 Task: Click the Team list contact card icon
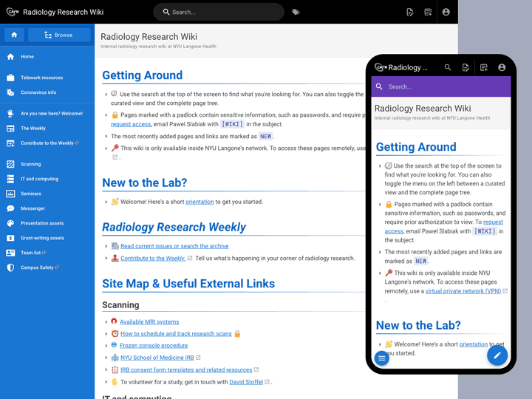click(x=10, y=253)
